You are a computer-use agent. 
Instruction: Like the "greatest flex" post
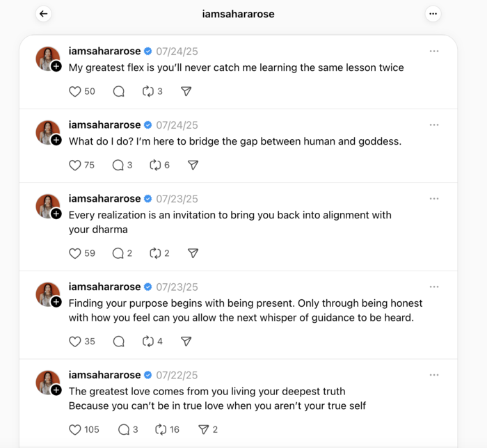pyautogui.click(x=75, y=91)
